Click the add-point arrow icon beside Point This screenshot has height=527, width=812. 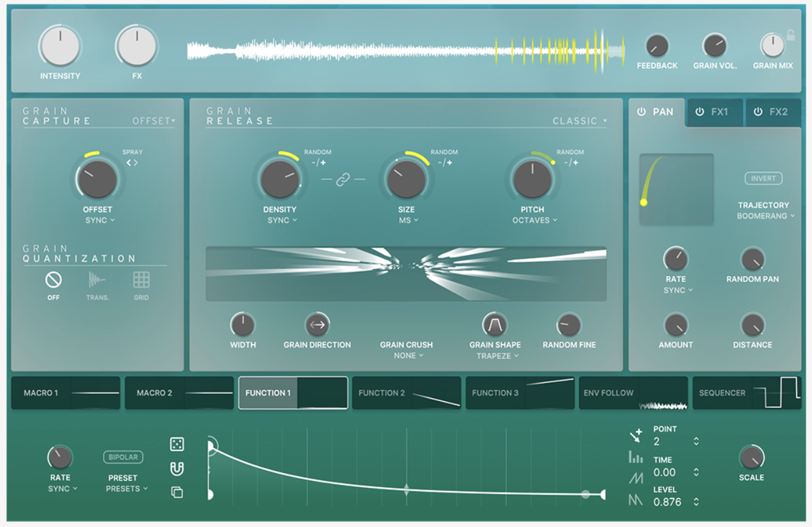click(x=636, y=435)
